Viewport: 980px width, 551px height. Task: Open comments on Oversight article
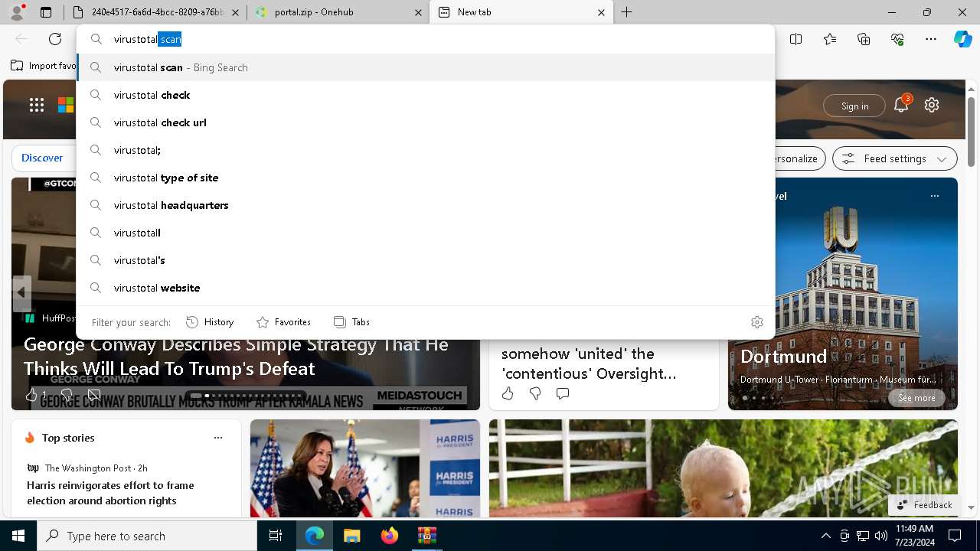click(x=563, y=393)
